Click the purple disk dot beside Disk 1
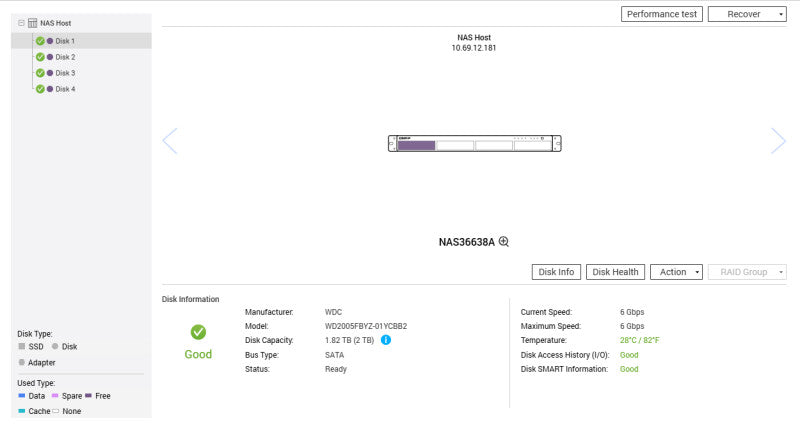Viewport: 800px width, 430px height. tap(50, 41)
